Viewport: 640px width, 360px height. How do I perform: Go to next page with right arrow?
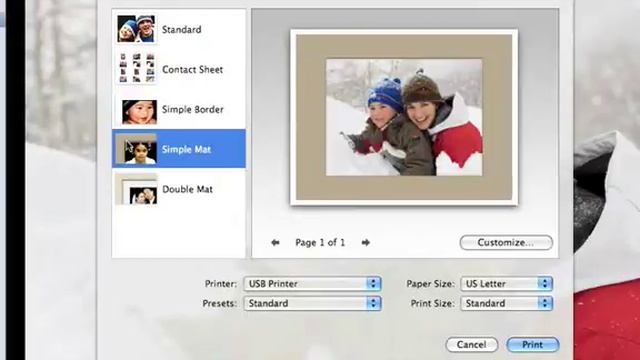pos(365,242)
